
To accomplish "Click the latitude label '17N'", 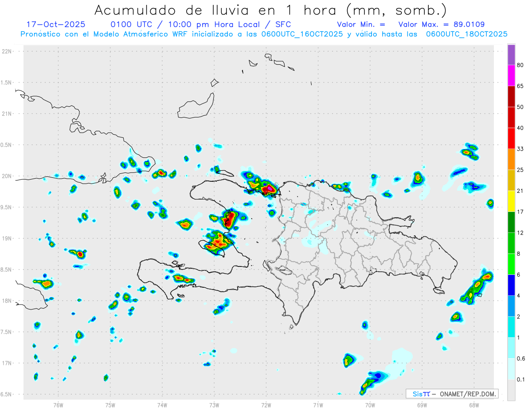I will coord(8,363).
